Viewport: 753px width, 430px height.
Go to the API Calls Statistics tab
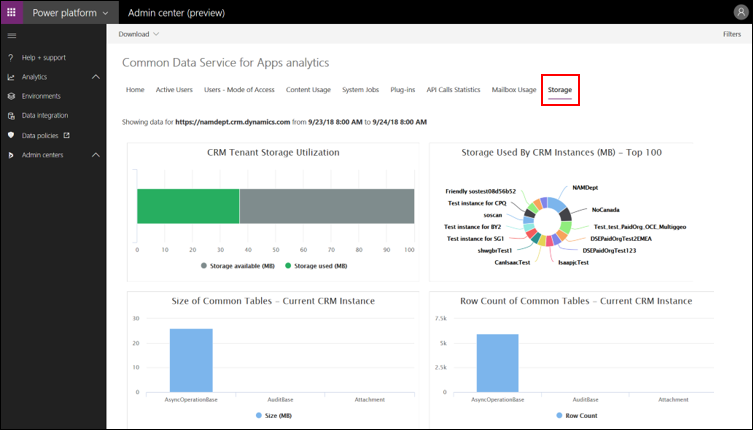coord(453,90)
